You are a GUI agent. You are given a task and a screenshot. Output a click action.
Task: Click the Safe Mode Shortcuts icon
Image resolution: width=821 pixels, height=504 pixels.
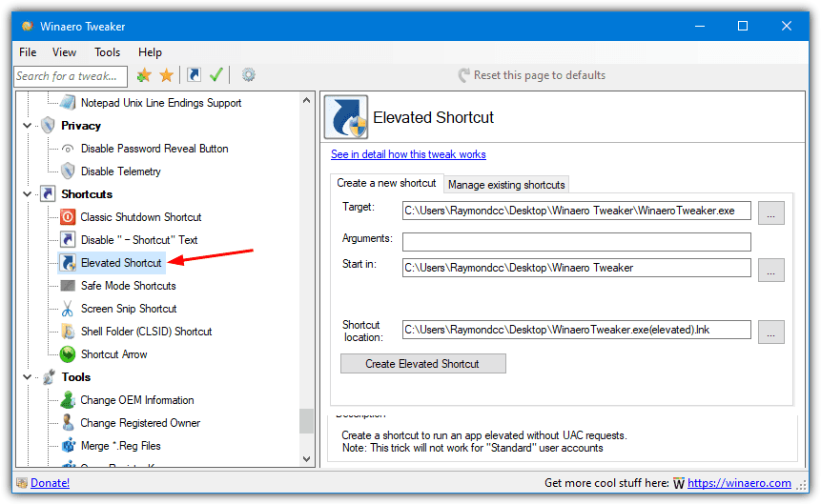[x=68, y=286]
